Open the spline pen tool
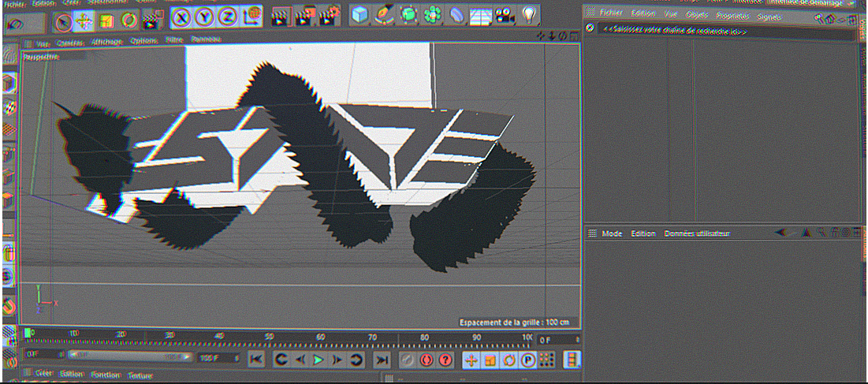The height and width of the screenshot is (384, 868). click(x=384, y=15)
